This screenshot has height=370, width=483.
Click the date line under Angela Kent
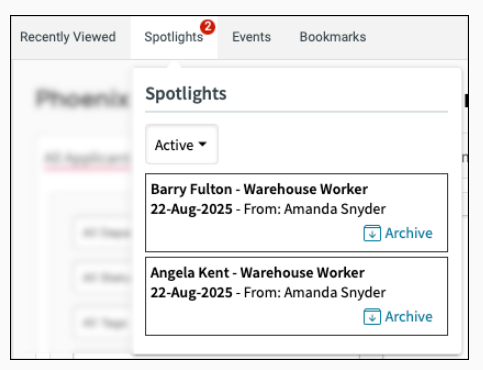tap(268, 293)
